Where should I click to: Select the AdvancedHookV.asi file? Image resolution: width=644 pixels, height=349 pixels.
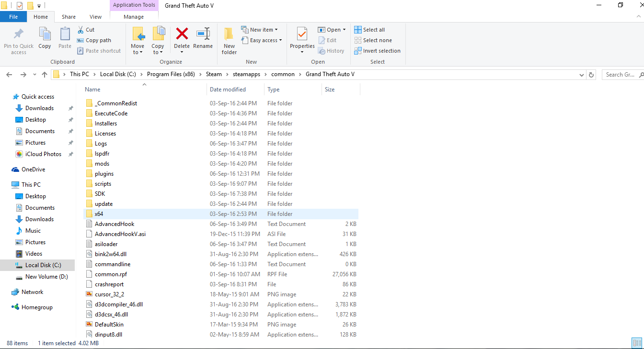221,234
